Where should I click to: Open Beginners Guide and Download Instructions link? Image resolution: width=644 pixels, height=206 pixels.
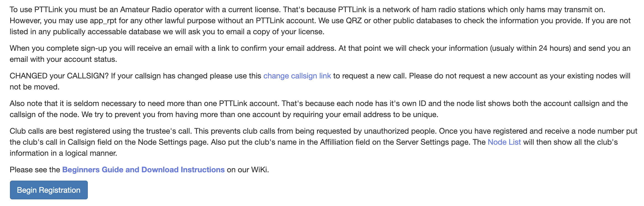[143, 170]
